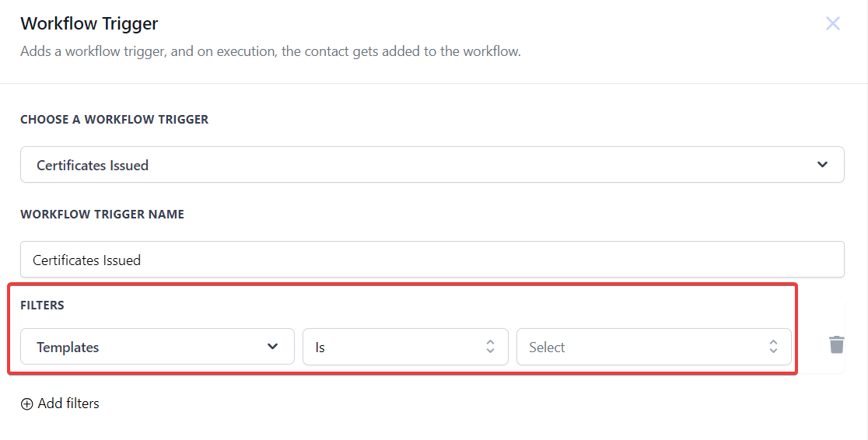868x440 pixels.
Task: Click the Add filters link
Action: click(x=68, y=403)
